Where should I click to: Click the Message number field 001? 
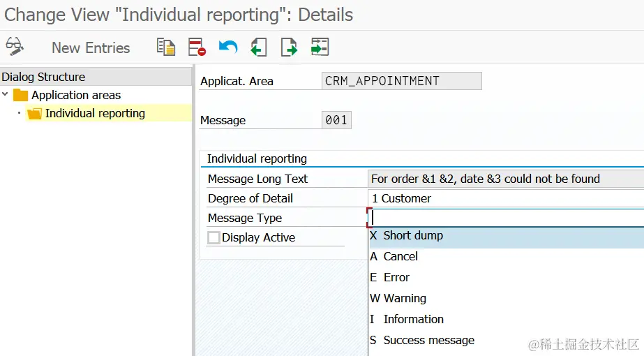pos(336,120)
